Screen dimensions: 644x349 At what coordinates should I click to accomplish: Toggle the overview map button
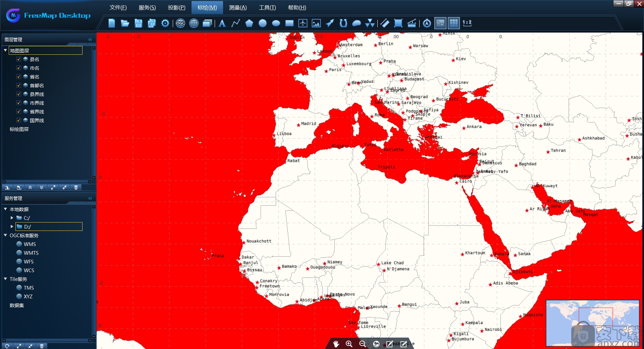pyautogui.click(x=440, y=23)
